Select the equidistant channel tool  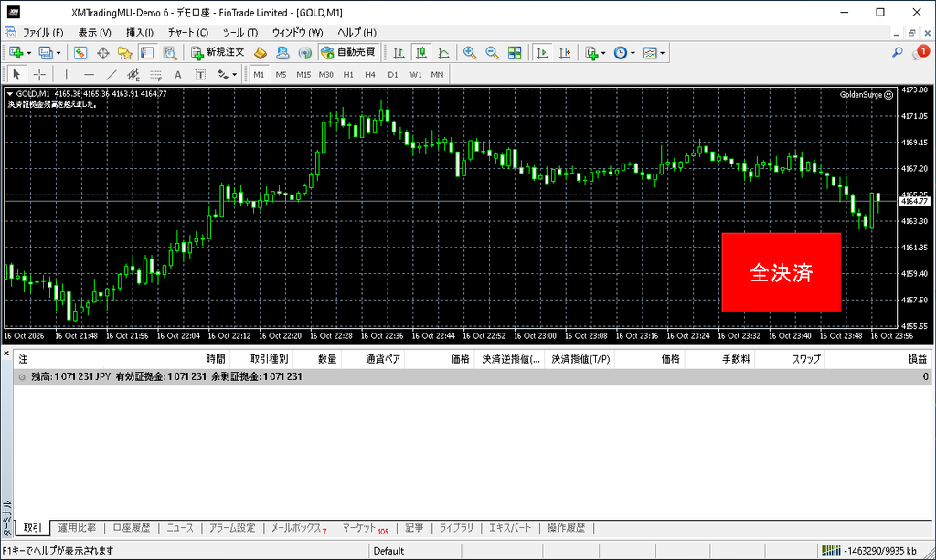coord(133,75)
